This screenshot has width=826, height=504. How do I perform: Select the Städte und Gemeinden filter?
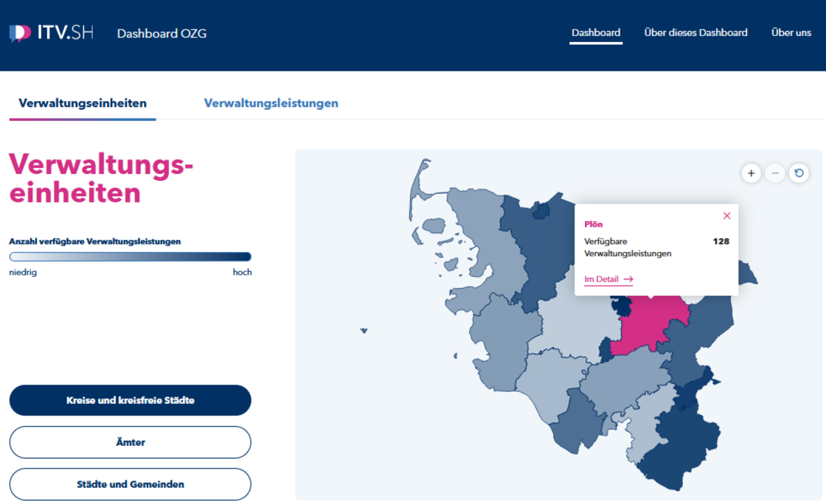130,484
